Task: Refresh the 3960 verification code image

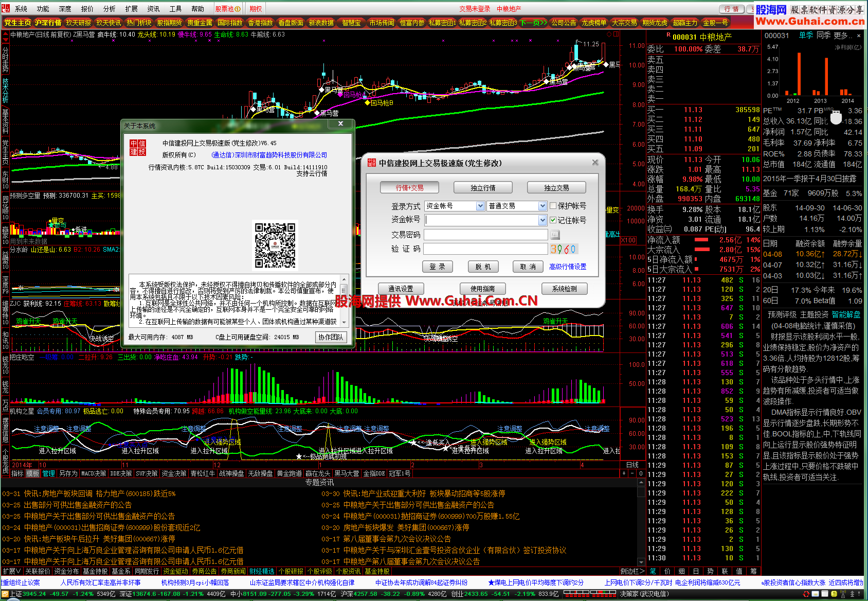Action: [564, 249]
